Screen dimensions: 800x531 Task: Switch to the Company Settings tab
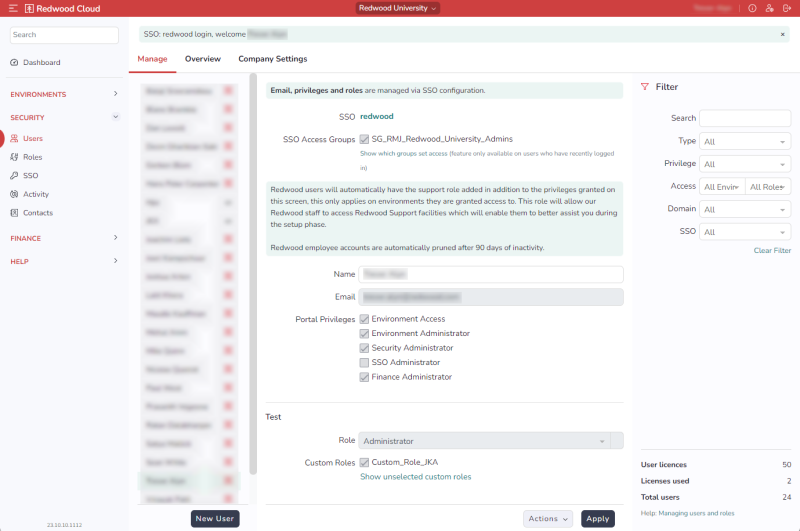pos(272,59)
